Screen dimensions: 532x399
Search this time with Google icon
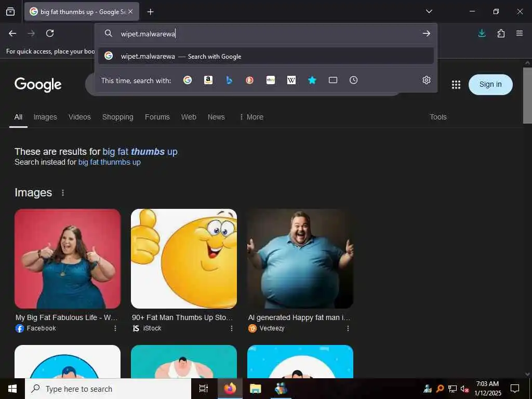(x=188, y=80)
